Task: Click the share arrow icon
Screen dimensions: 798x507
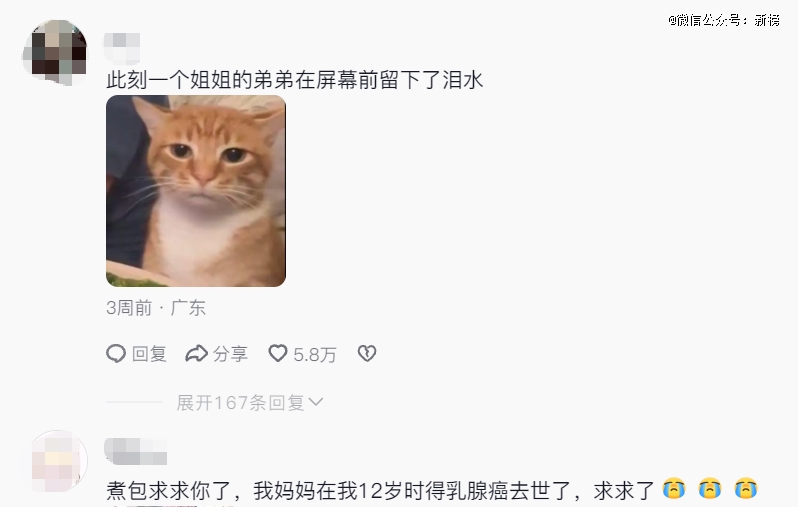Action: point(196,353)
